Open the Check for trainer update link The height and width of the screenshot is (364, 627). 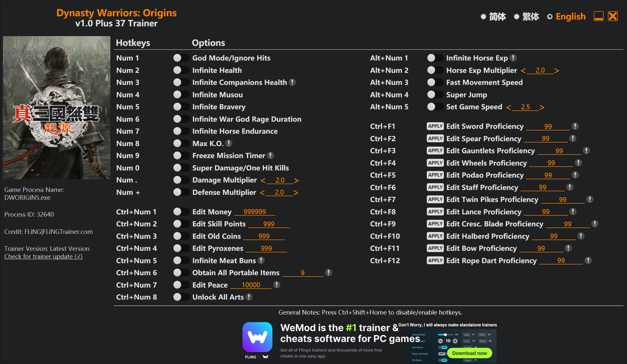click(43, 256)
